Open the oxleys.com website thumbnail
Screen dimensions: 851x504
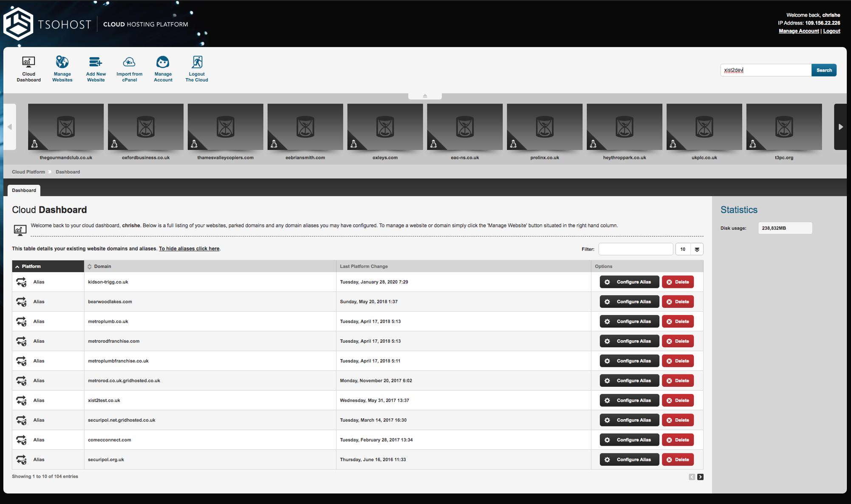(x=385, y=127)
